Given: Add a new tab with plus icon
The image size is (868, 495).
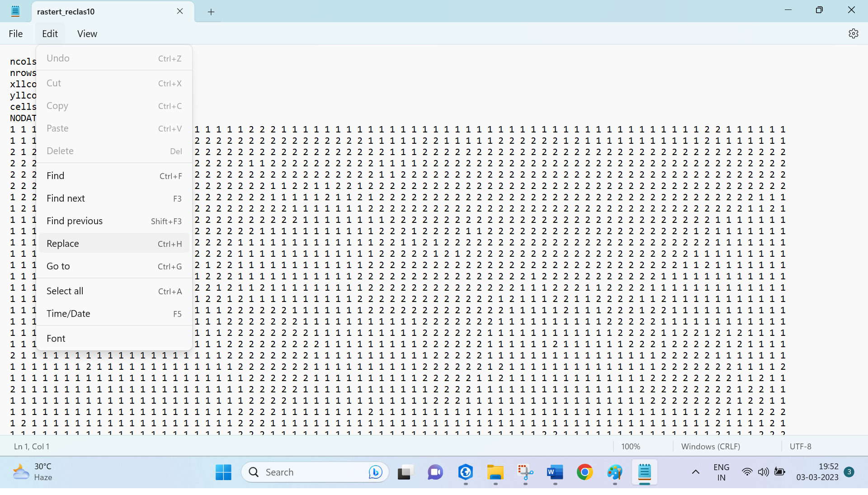Looking at the screenshot, I should click(211, 12).
